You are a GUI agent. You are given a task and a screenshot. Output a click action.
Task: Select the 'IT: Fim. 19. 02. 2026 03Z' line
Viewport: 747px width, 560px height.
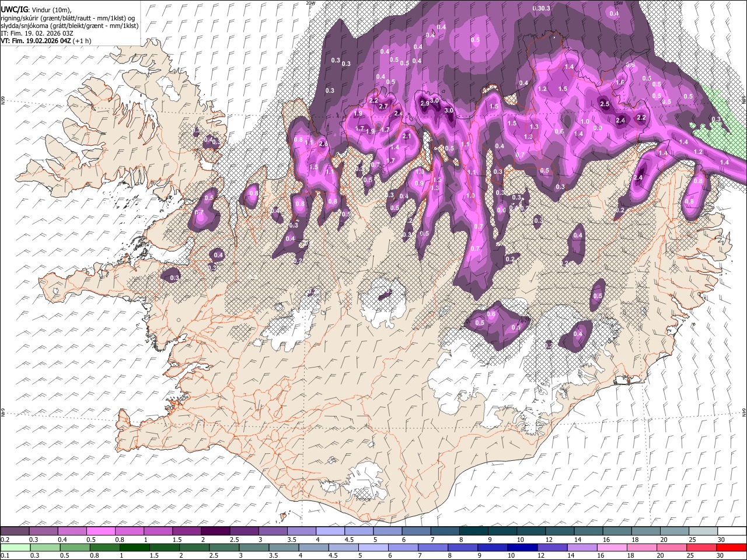coord(37,33)
